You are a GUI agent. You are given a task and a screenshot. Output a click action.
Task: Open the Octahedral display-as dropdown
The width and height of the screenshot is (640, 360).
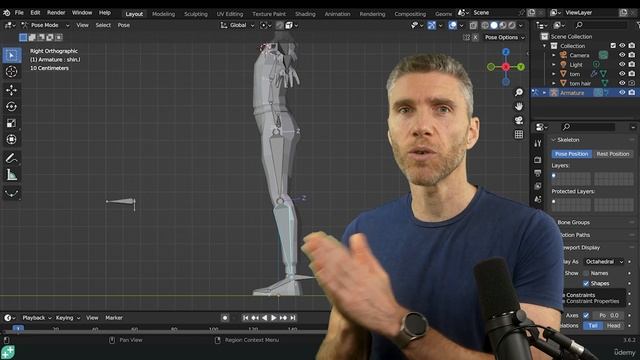point(604,262)
